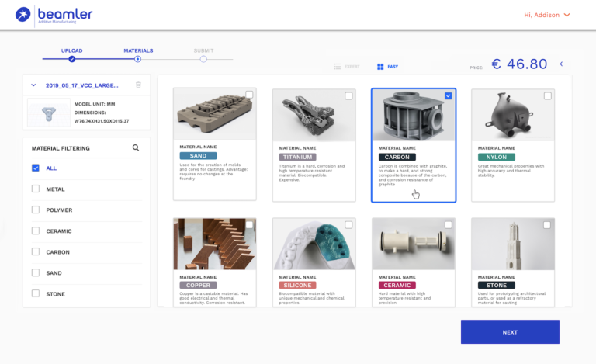Delete the uploaded file with trash icon
Screen dimensions: 596x364
[x=138, y=85]
